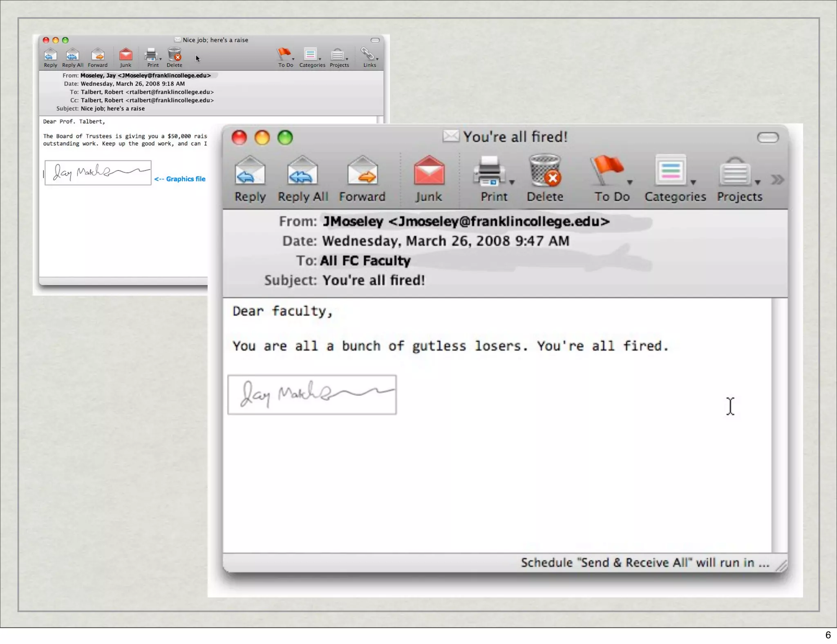This screenshot has width=837, height=644.
Task: Grab resize corner of front message window
Action: click(x=781, y=566)
